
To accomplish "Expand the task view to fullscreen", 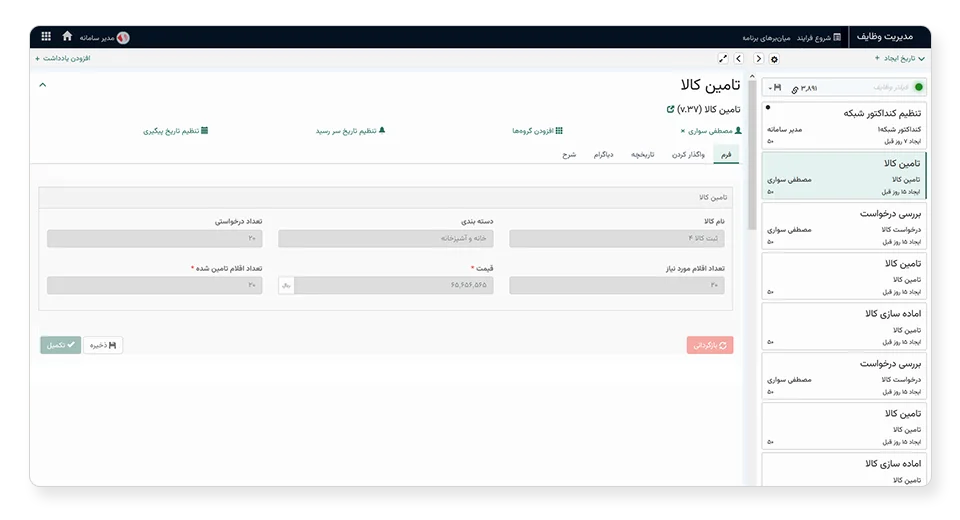I will pyautogui.click(x=723, y=59).
